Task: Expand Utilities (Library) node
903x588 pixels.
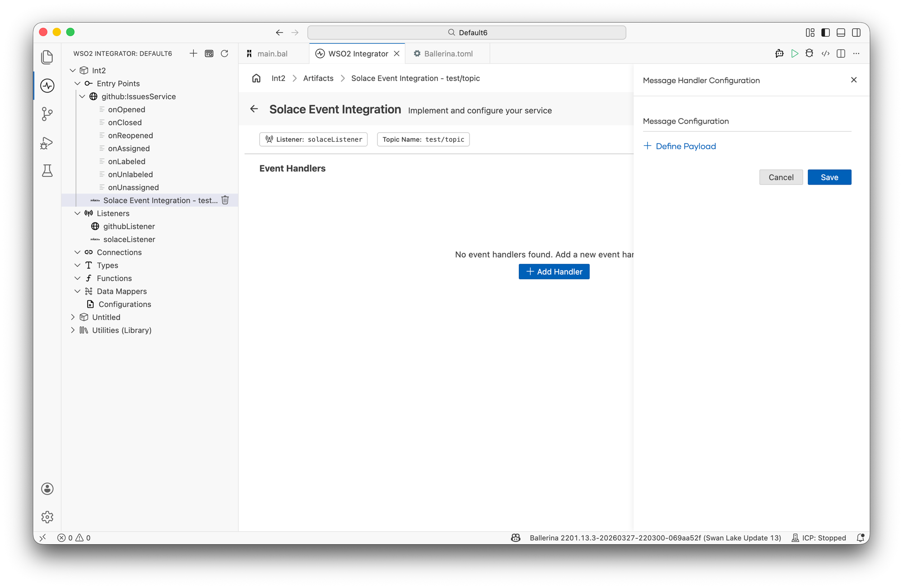Action: [x=73, y=330]
